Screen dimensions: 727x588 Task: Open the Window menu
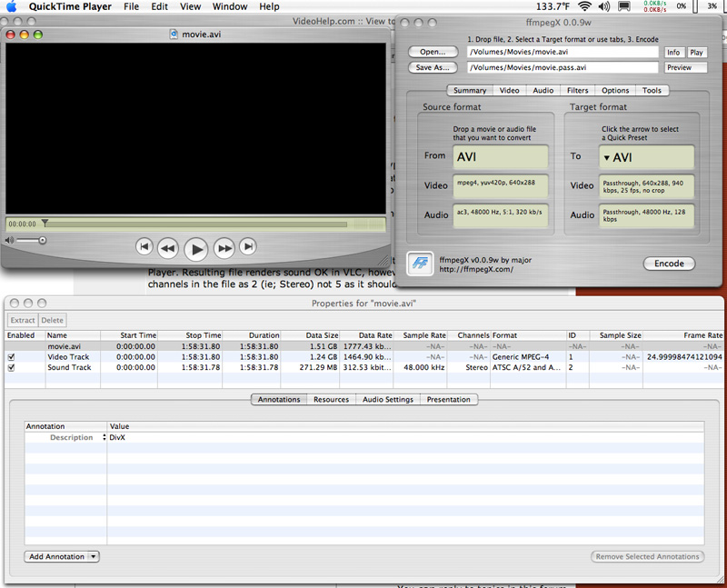click(x=230, y=6)
